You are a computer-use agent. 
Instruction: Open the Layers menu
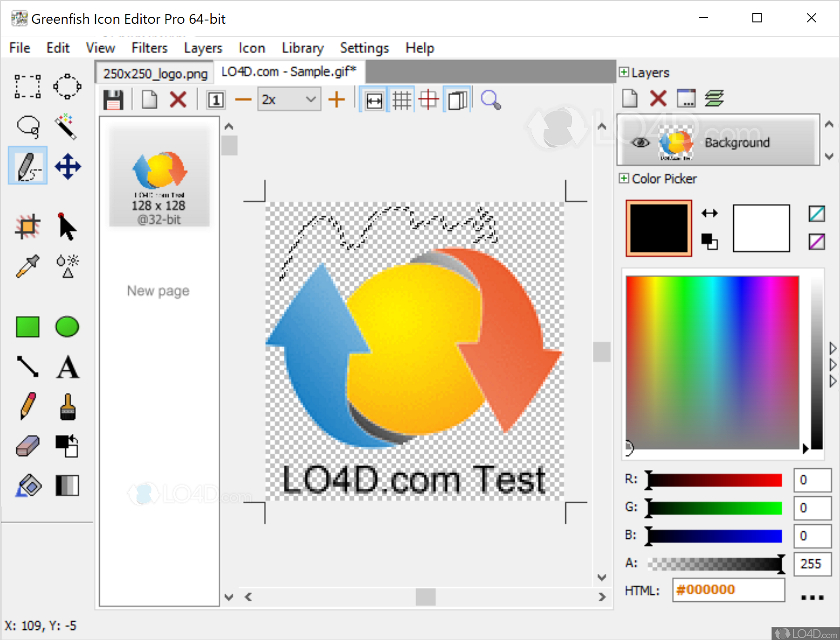coord(203,48)
